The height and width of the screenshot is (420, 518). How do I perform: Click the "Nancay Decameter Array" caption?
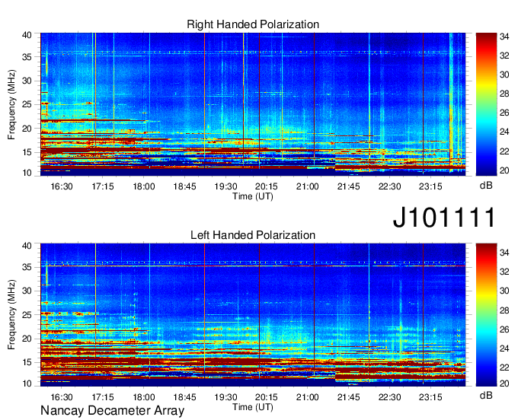(x=112, y=411)
